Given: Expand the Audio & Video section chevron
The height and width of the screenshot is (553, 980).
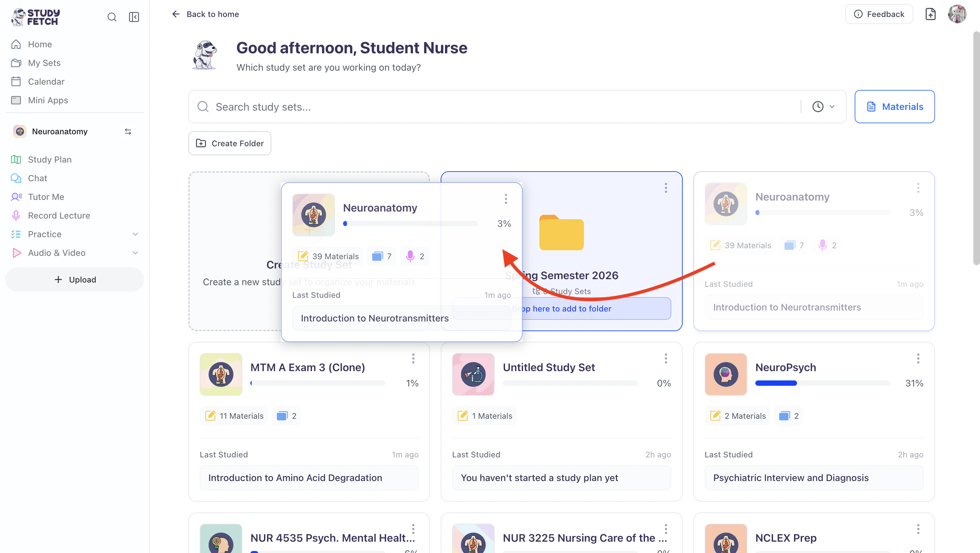Looking at the screenshot, I should (x=135, y=253).
